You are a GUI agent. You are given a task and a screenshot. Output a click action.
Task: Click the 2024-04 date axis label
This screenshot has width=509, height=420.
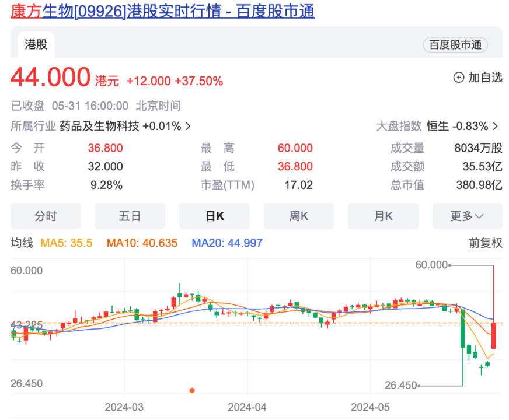pos(247,407)
